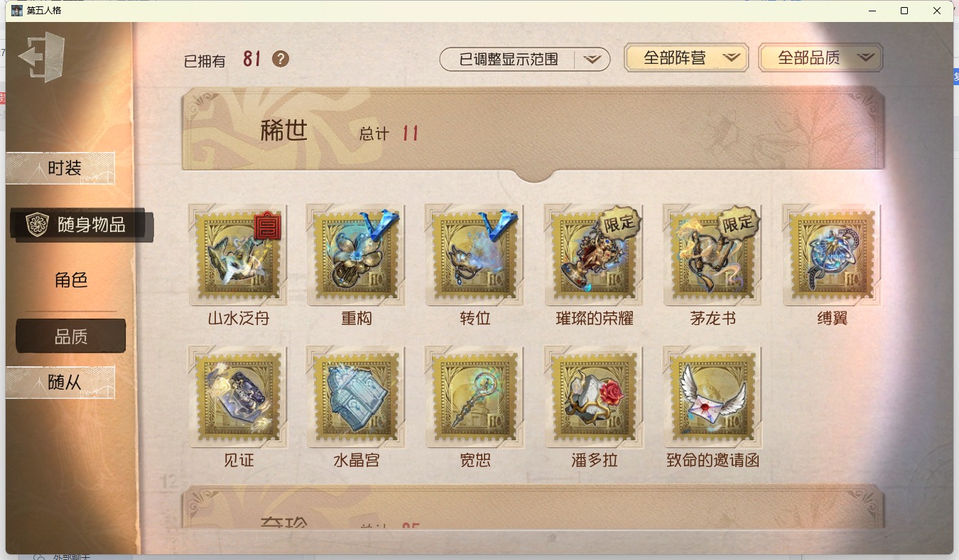Open the 致命的邀请函 envelope accessory

tap(713, 397)
